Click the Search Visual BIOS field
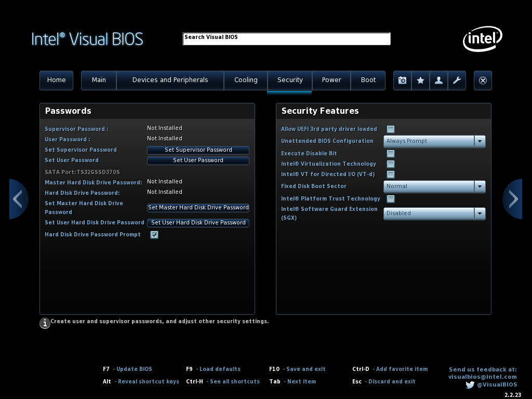The height and width of the screenshot is (399, 532). point(286,38)
